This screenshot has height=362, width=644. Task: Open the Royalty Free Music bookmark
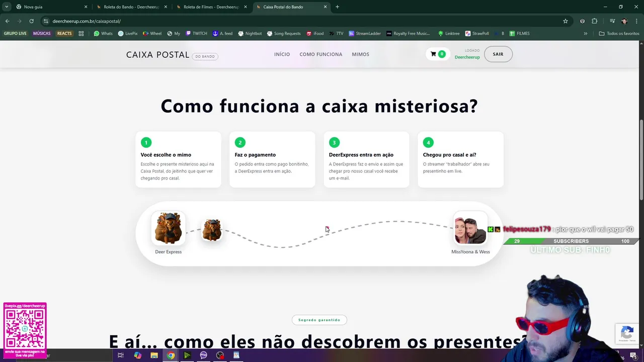point(408,34)
